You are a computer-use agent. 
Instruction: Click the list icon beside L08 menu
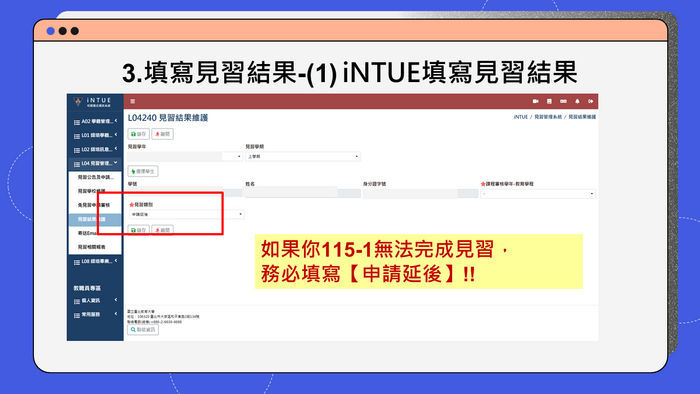tap(77, 262)
